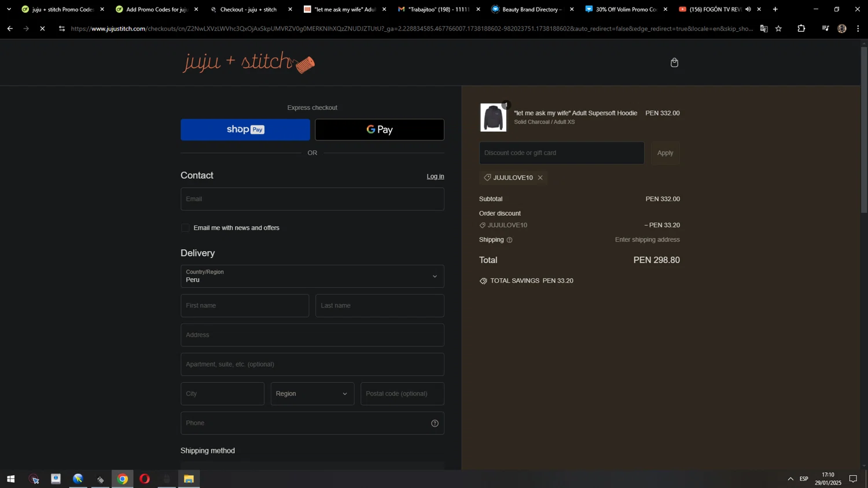Open the Region dropdown

point(312,394)
